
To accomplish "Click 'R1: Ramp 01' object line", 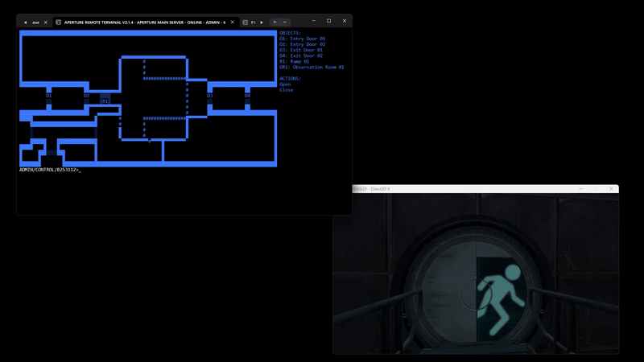I will point(294,62).
